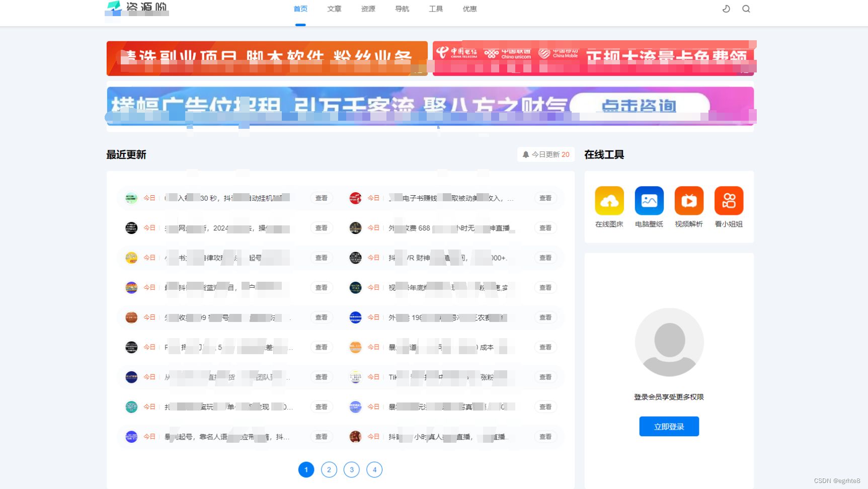Click a post thumbnail in the update list
Viewport: 868px width, 489px height.
[131, 198]
